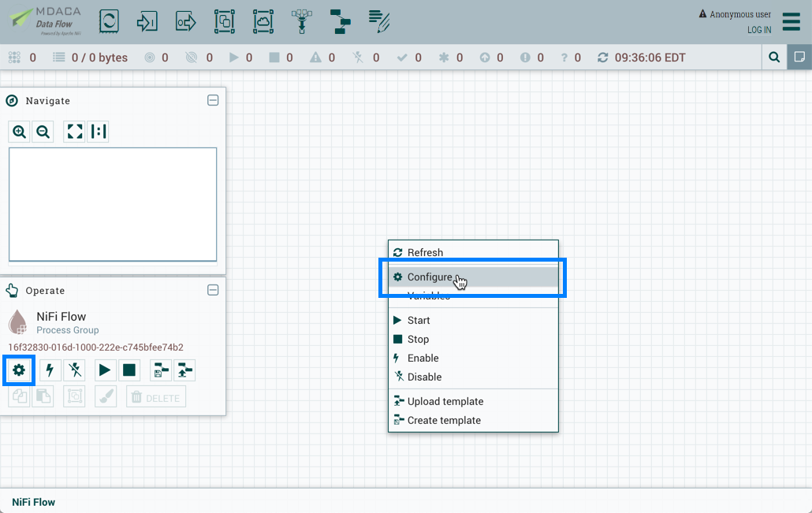
Task: Select the Remote Process Group icon
Action: click(263, 21)
